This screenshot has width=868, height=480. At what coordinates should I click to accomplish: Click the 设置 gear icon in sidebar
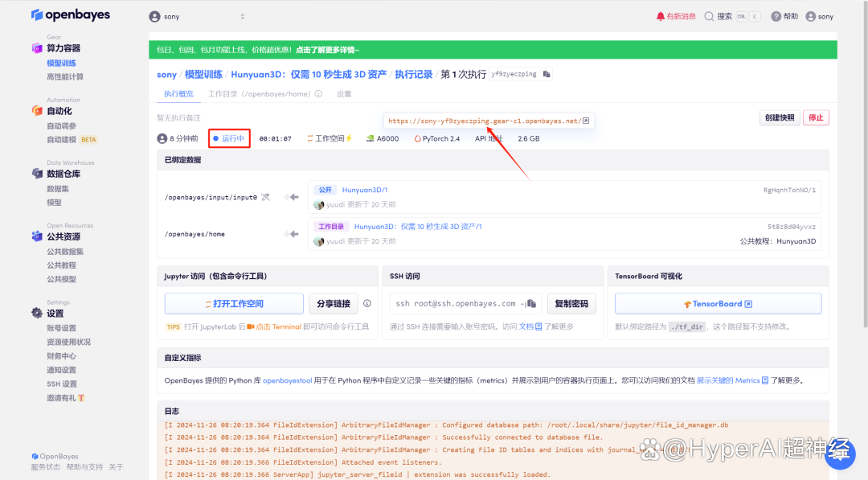[37, 313]
